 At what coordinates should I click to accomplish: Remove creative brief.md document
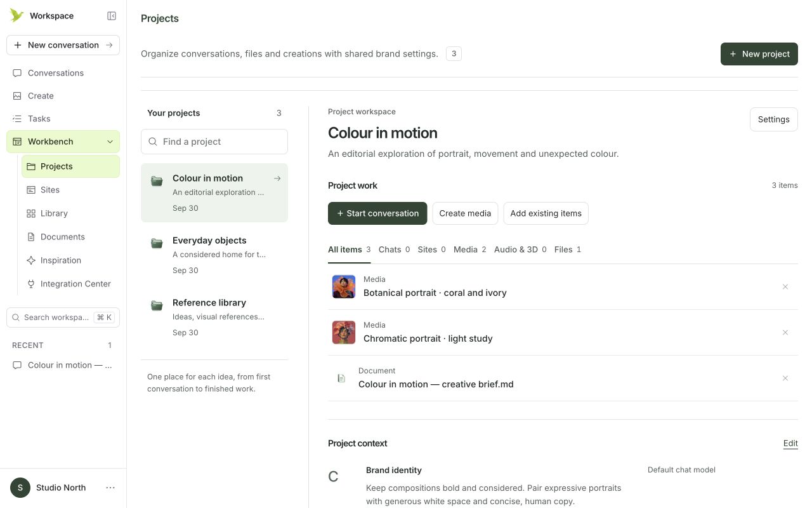coord(785,378)
